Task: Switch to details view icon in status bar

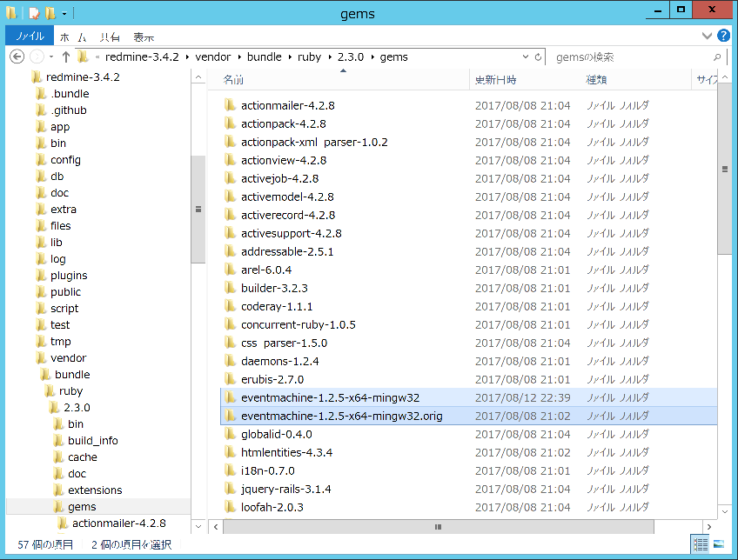Action: click(701, 544)
